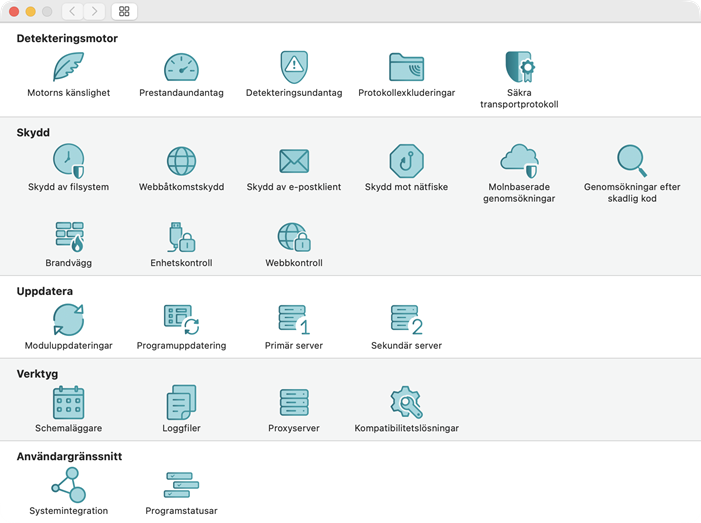The image size is (701, 523).
Task: Open Webbåtkomstskydd globe icon
Action: (x=181, y=161)
